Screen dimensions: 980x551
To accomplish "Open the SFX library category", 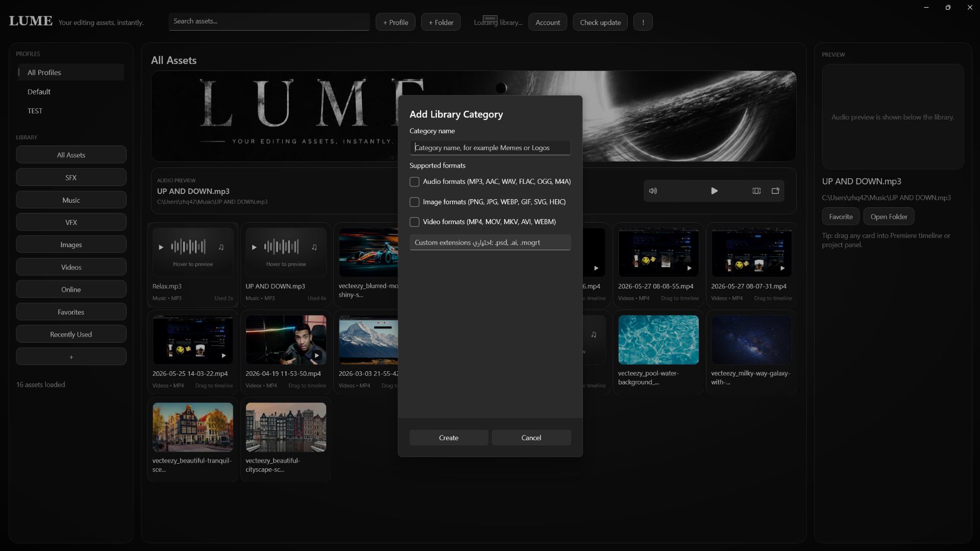I will pyautogui.click(x=71, y=178).
